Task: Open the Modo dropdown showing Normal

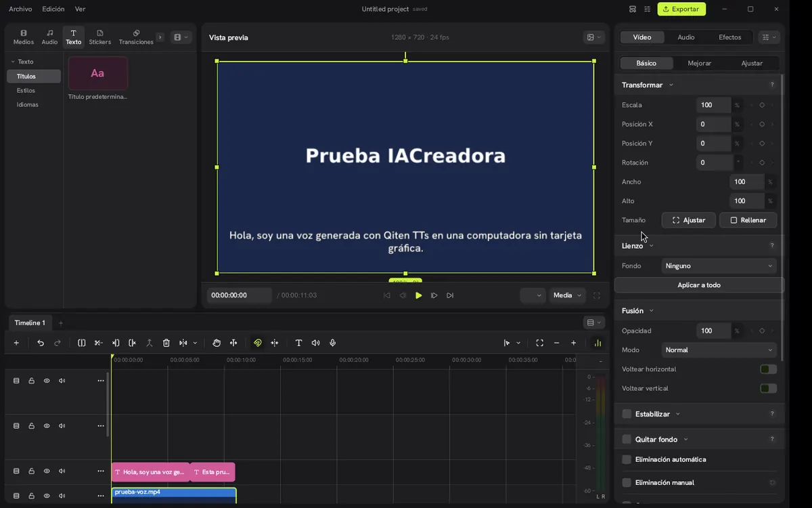Action: tap(719, 350)
